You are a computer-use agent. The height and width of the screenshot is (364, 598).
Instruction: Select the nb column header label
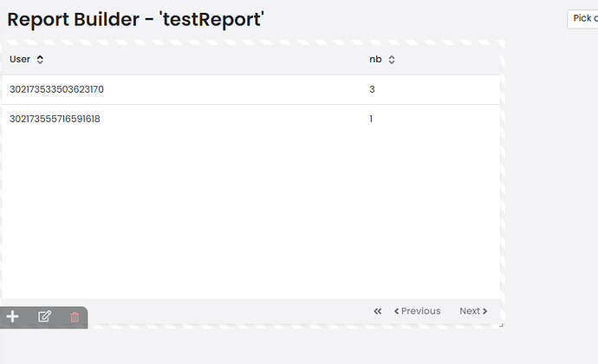[x=375, y=60]
